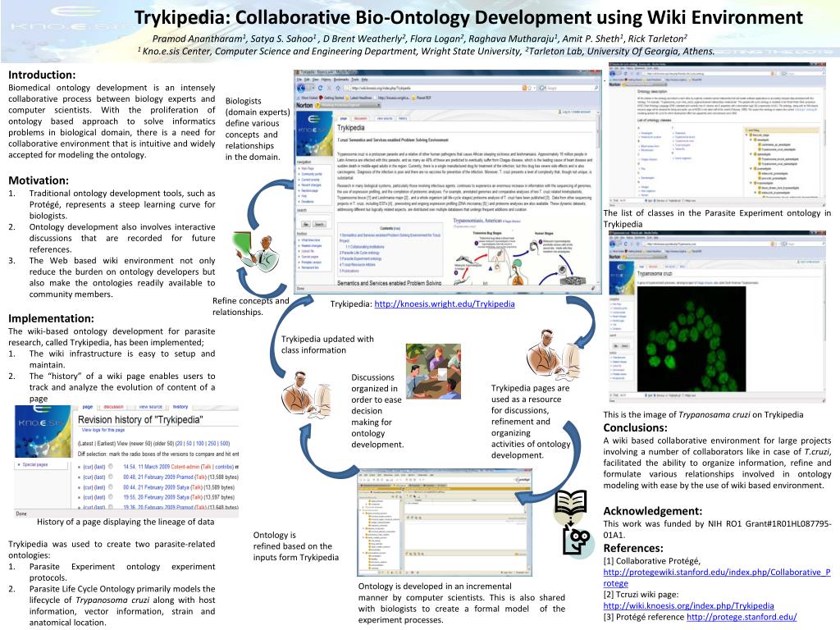Image resolution: width=840 pixels, height=630 pixels.
Task: Click the Reload icon in the Trykipedia browser toolbar
Action: coord(321,88)
